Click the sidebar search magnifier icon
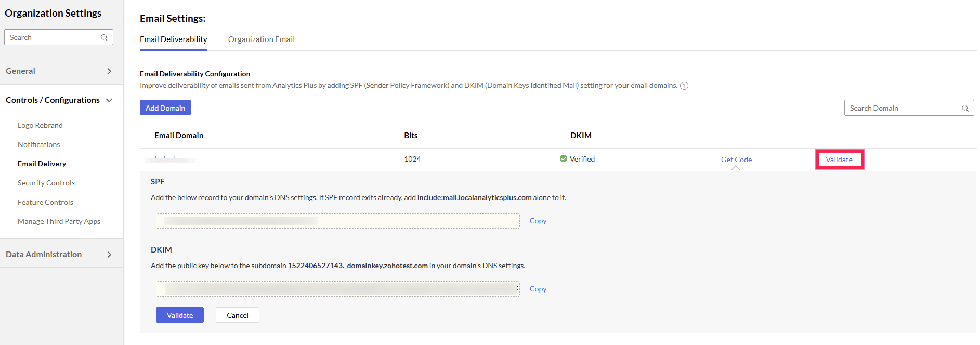The image size is (980, 345). point(104,37)
